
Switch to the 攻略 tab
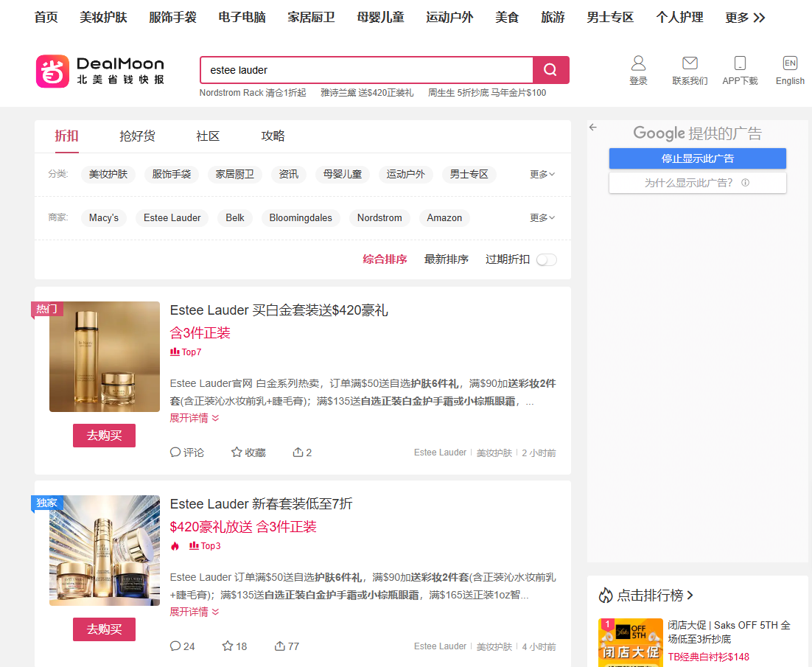pyautogui.click(x=273, y=136)
